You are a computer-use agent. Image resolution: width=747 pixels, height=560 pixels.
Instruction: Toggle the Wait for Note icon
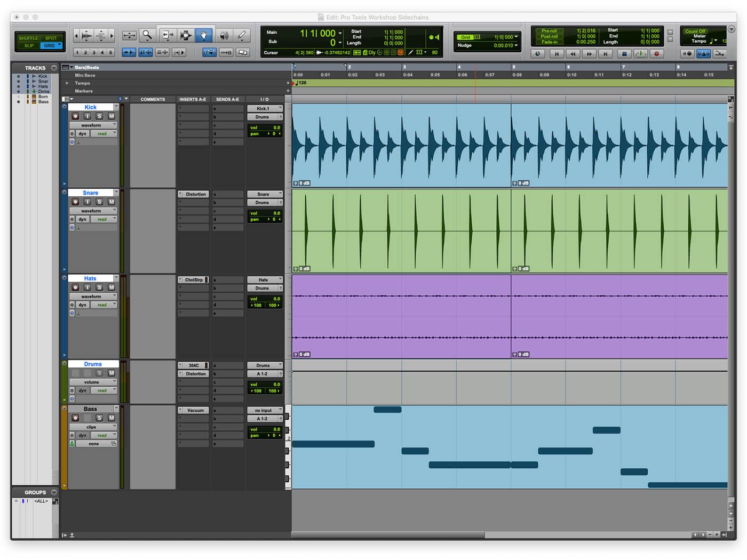pyautogui.click(x=687, y=53)
